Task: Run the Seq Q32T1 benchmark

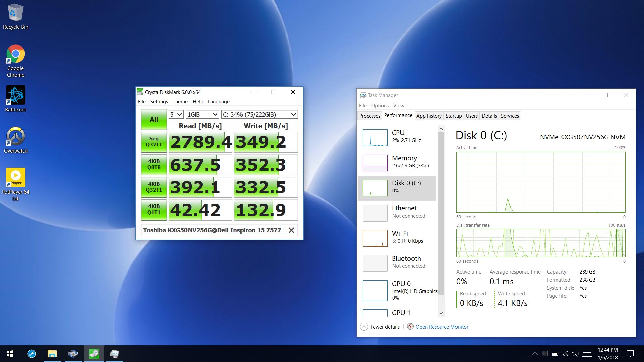Action: [154, 142]
